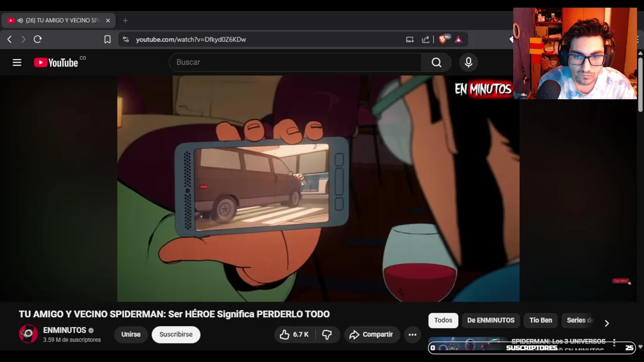Open options menu for SPIDERMAN: Los 3 UNIVERSOS
Screen dimensions: 644x362
click(614, 343)
